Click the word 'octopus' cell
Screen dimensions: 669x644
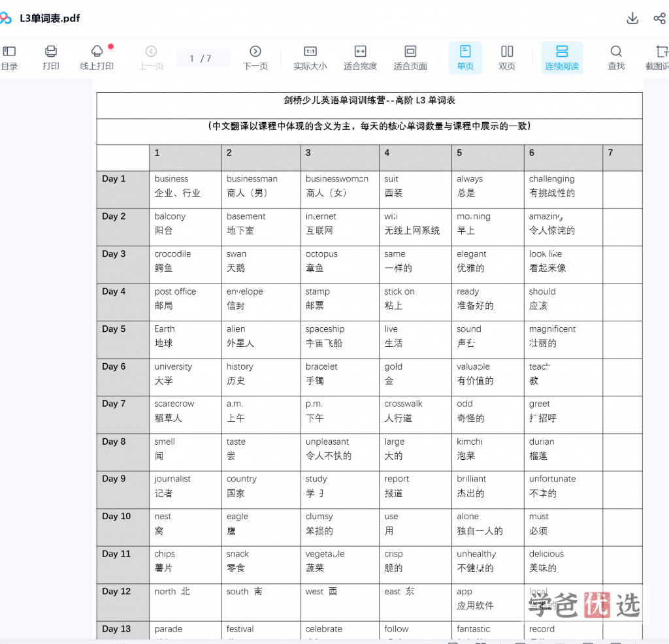(x=340, y=265)
